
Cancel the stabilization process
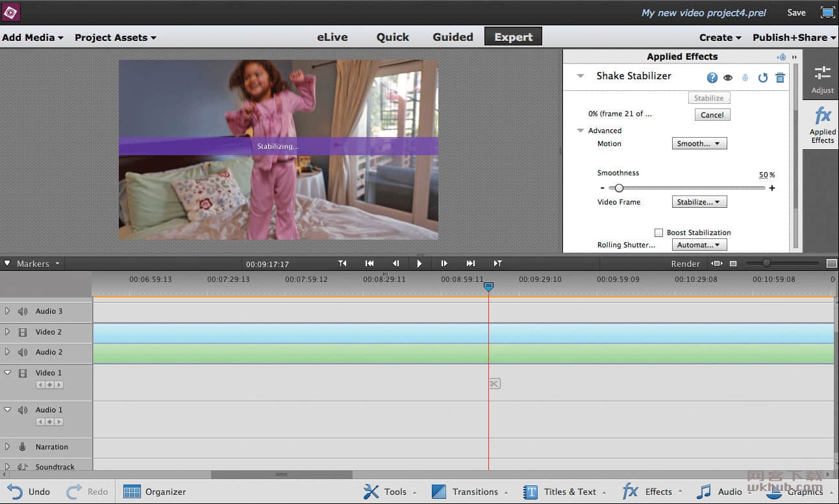coord(712,115)
